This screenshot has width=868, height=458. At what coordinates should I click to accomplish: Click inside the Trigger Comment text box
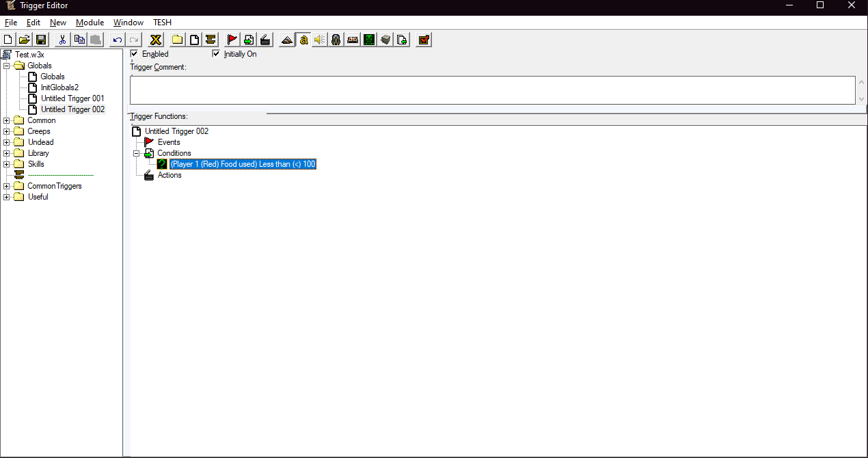tap(492, 90)
